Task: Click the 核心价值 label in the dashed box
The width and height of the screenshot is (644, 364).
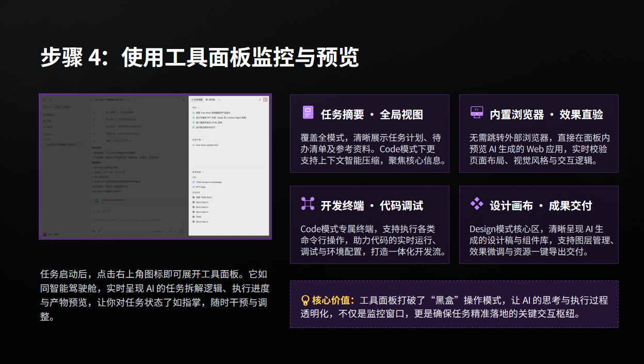Action: coord(333,300)
